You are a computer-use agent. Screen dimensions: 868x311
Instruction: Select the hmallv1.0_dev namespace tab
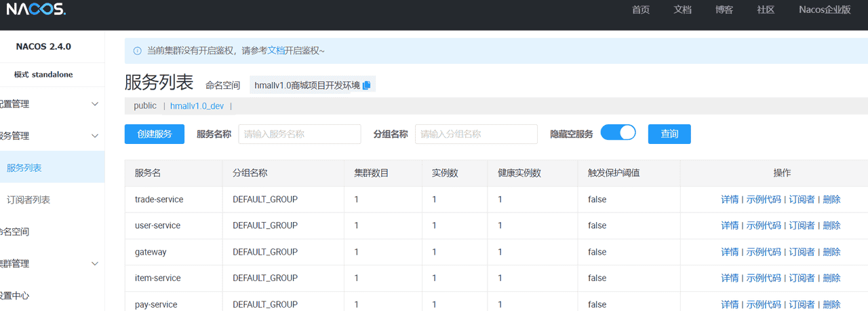[197, 106]
